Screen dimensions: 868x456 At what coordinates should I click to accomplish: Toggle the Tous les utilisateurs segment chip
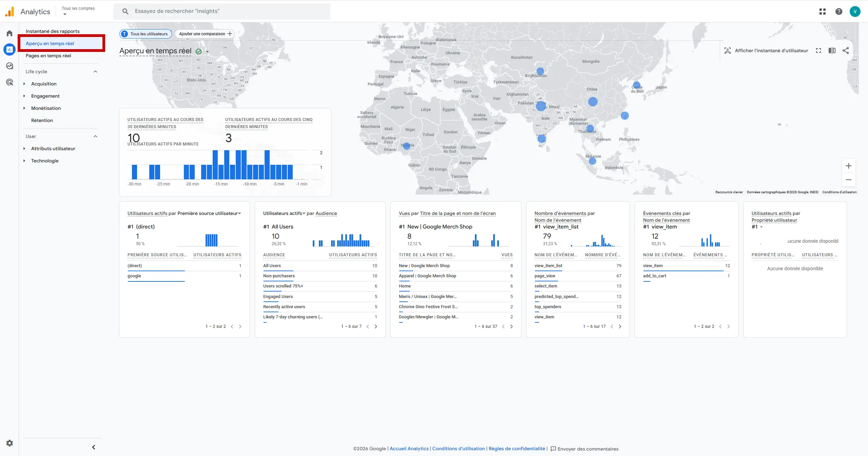[x=146, y=34]
